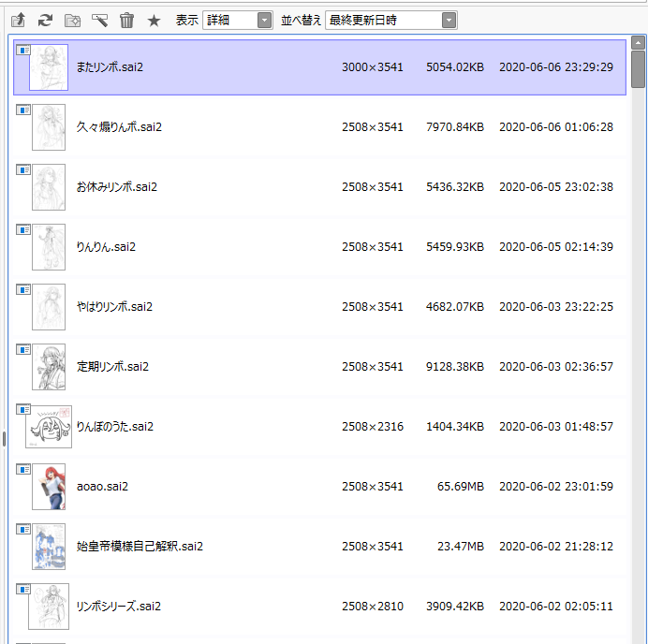Click the rename tool icon
Image resolution: width=648 pixels, height=644 pixels.
click(x=99, y=20)
